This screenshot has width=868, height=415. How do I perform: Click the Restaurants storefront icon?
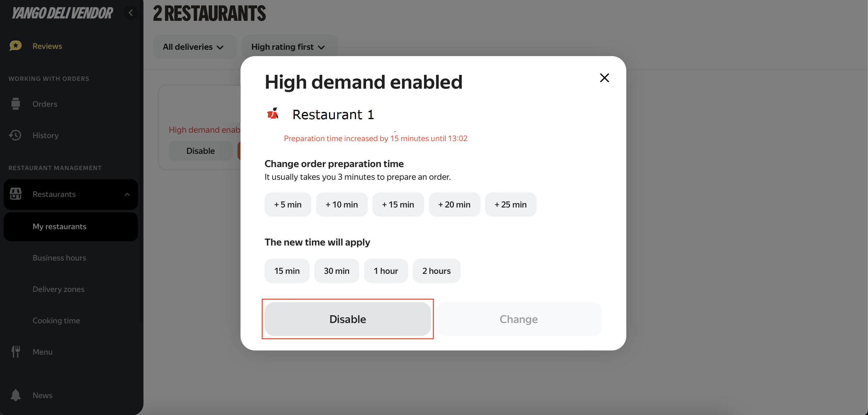pos(15,194)
